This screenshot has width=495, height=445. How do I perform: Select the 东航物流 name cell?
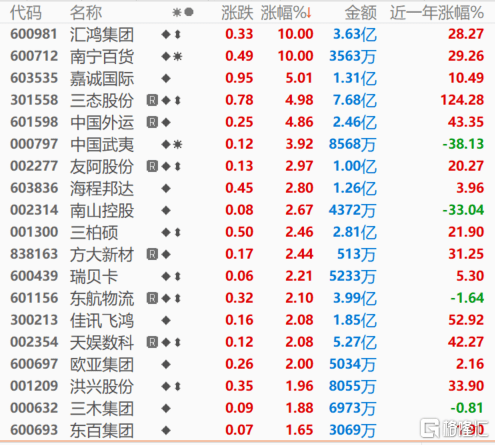[x=102, y=298]
